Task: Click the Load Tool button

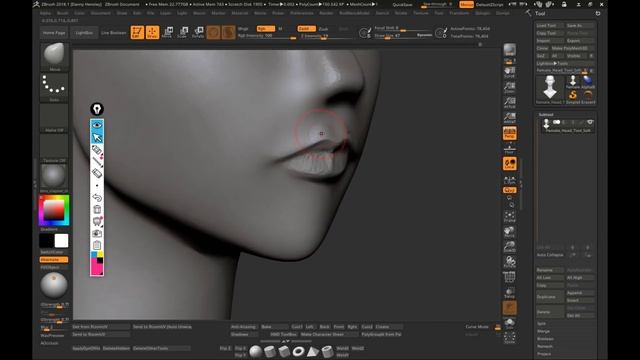Action: coord(549,26)
